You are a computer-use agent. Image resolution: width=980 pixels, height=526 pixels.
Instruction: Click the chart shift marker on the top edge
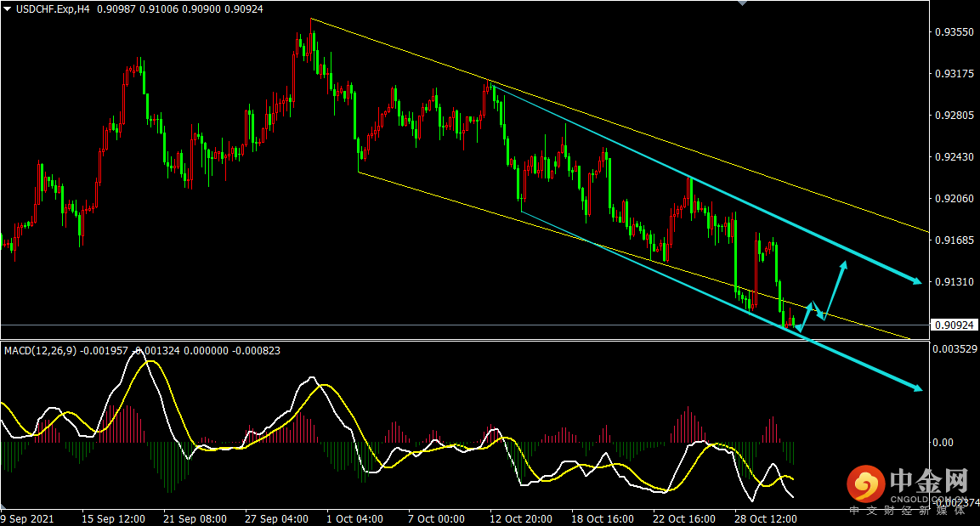tap(743, 3)
